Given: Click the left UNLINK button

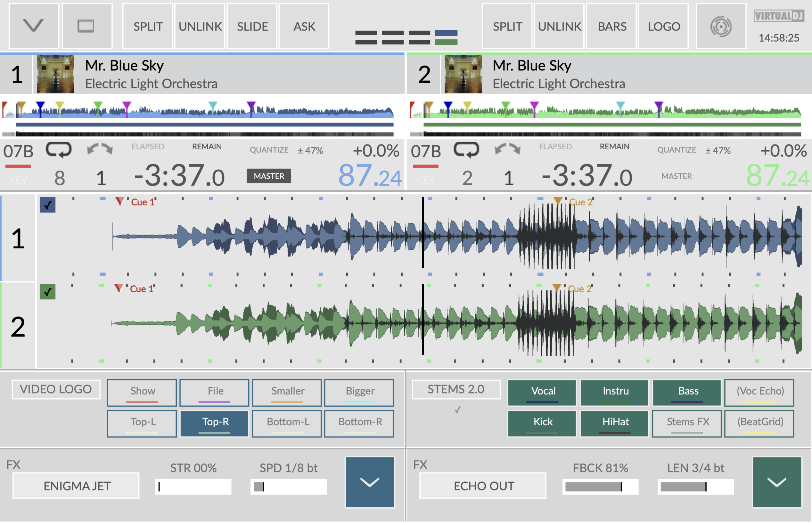Looking at the screenshot, I should [200, 26].
